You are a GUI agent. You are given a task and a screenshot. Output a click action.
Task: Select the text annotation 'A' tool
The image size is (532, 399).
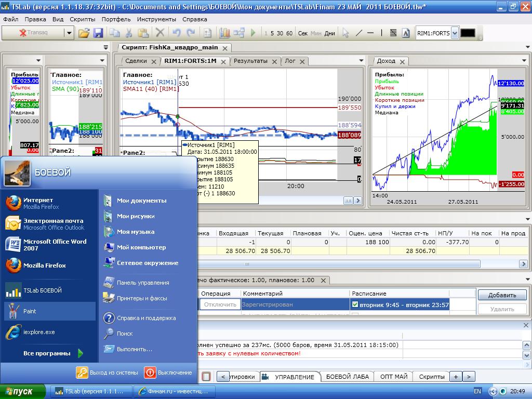tap(405, 33)
